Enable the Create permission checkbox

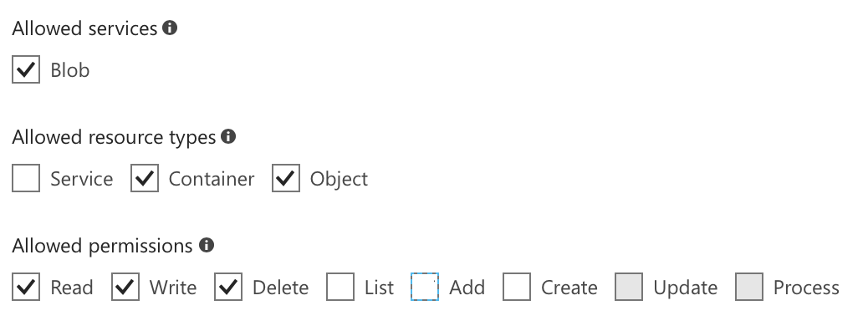517,287
